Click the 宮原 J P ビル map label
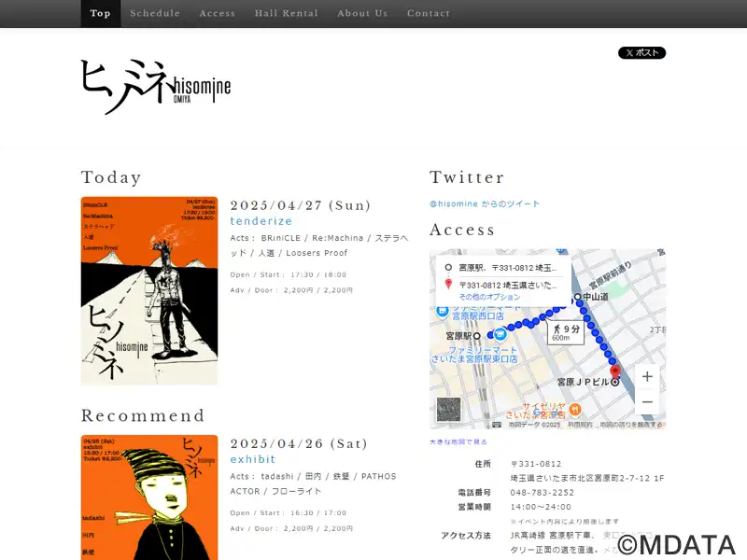This screenshot has width=747, height=560. tap(583, 382)
